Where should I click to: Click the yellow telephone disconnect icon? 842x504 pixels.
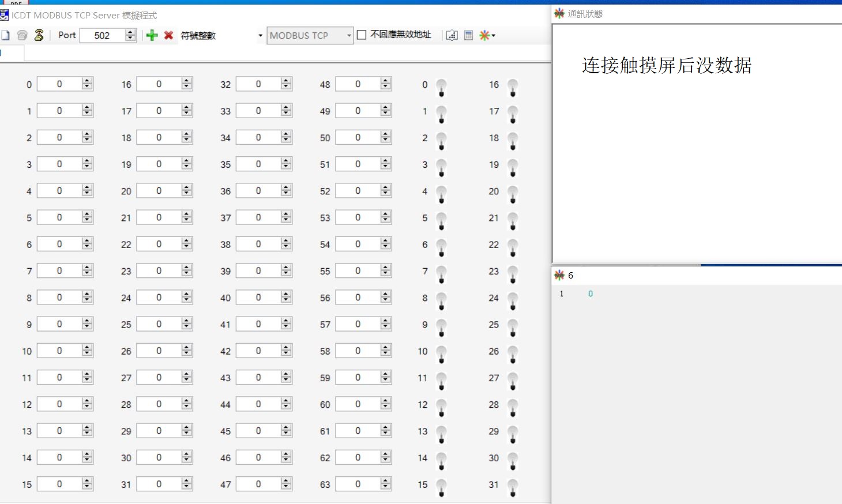[39, 35]
